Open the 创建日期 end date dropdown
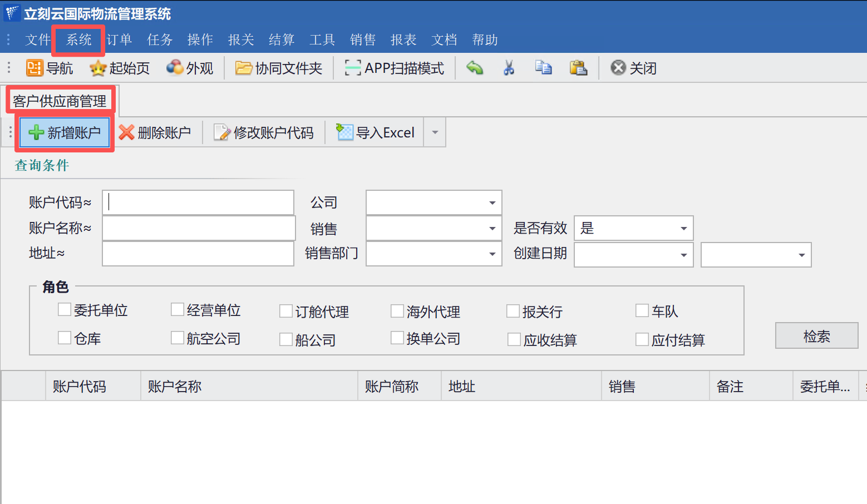Viewport: 867px width, 504px height. [801, 255]
